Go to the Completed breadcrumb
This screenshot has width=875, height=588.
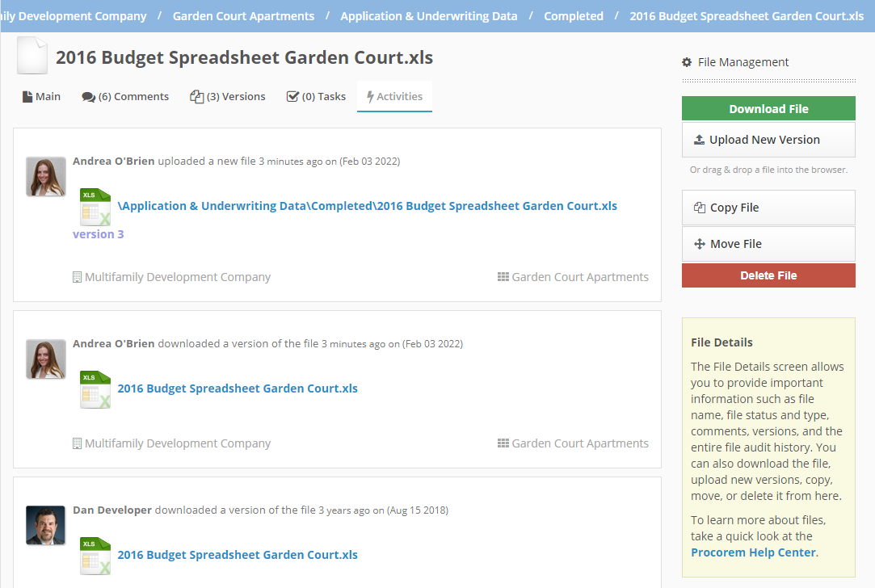point(574,16)
